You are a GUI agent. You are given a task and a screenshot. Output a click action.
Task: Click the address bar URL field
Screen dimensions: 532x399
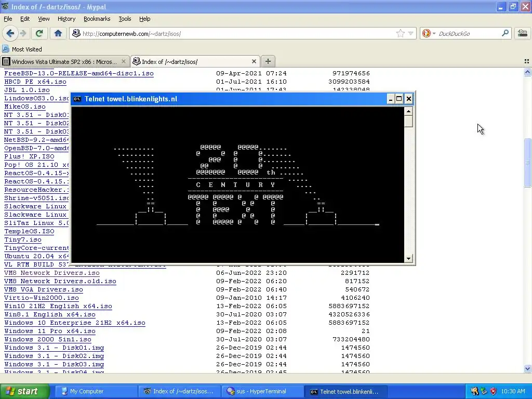237,34
